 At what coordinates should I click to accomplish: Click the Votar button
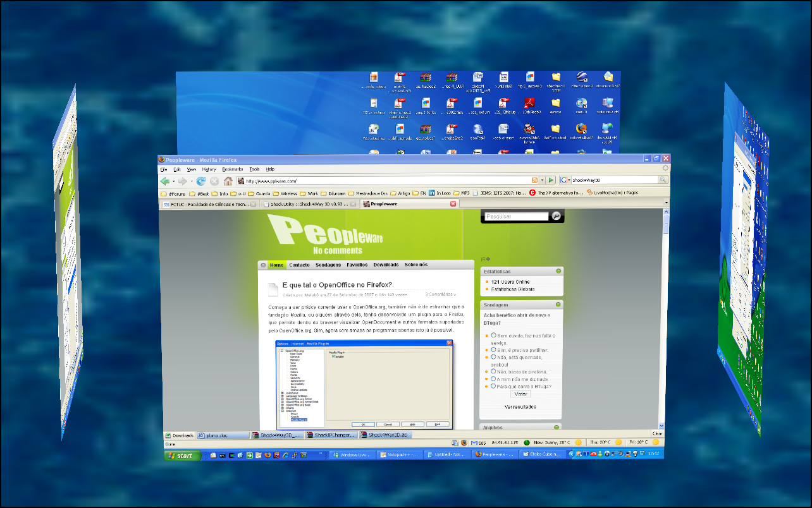pyautogui.click(x=520, y=394)
